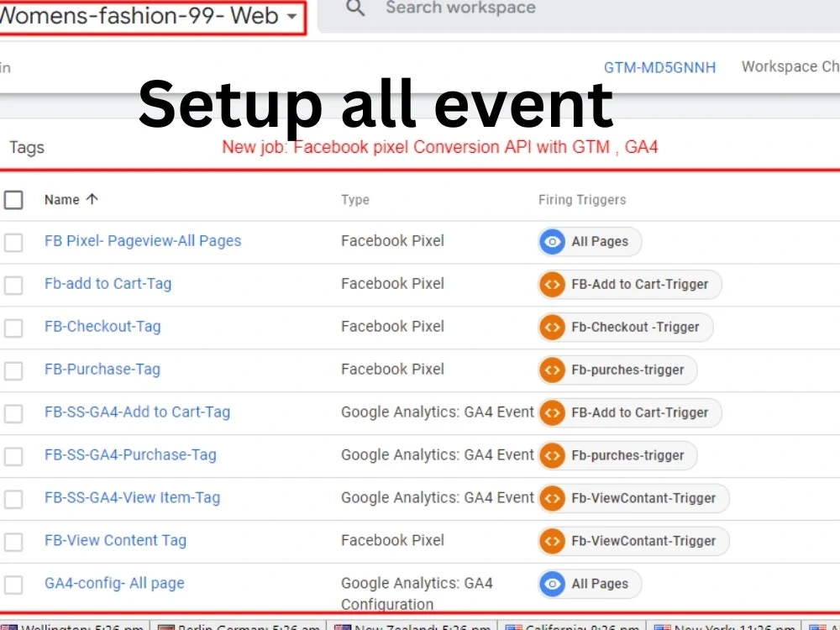
Task: Tick the select-all tags checkbox
Action: click(x=13, y=200)
